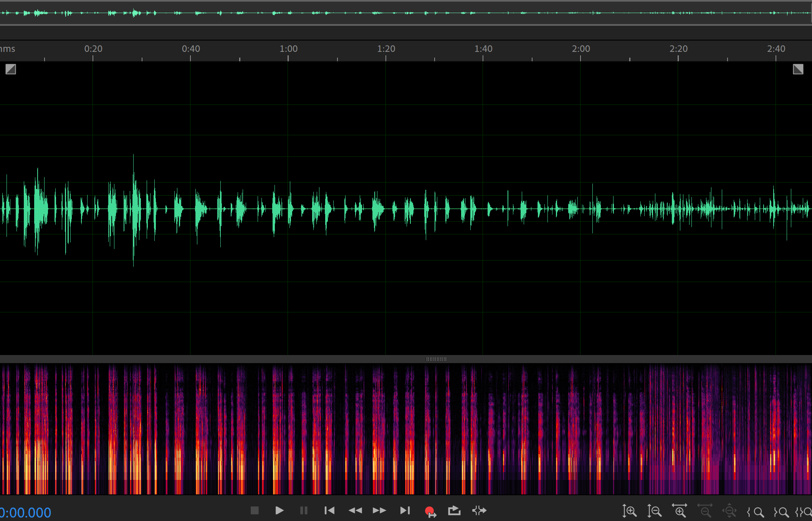Click the Fast Forward button
This screenshot has width=812, height=521.
380,511
